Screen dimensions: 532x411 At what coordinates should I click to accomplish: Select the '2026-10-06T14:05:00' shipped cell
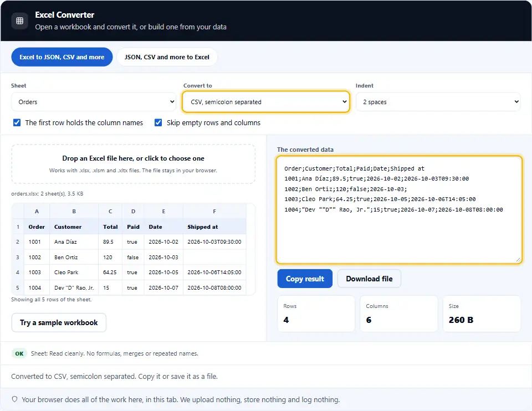(214, 273)
